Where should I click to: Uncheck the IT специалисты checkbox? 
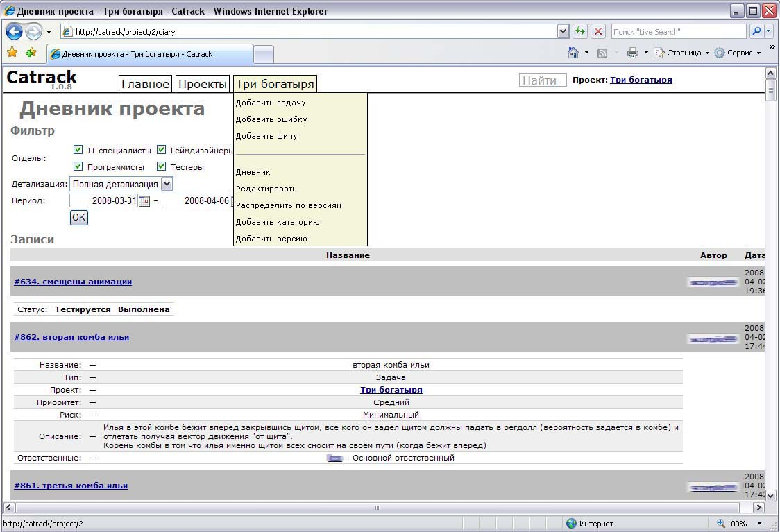(x=78, y=150)
